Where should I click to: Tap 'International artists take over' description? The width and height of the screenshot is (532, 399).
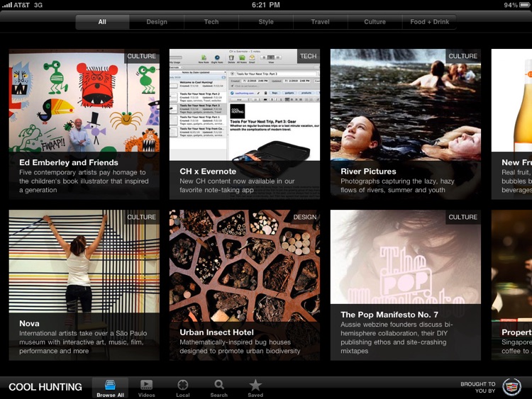pyautogui.click(x=83, y=342)
